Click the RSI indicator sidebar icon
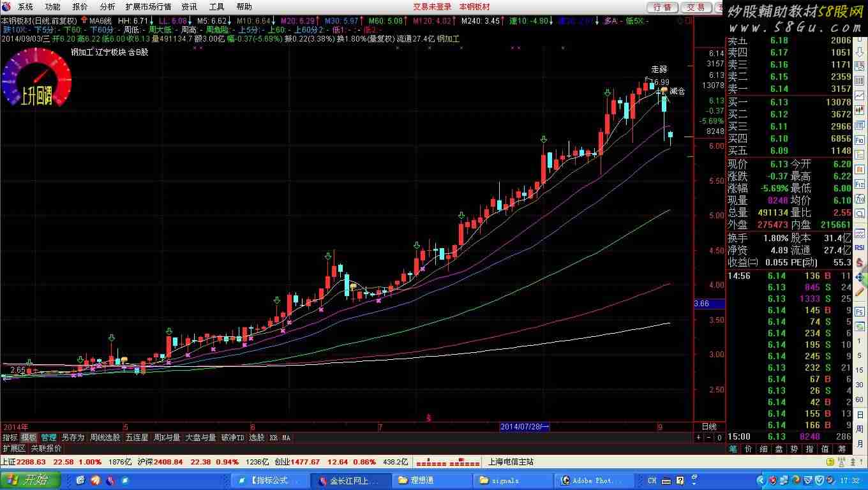This screenshot has width=868, height=490. [860, 248]
